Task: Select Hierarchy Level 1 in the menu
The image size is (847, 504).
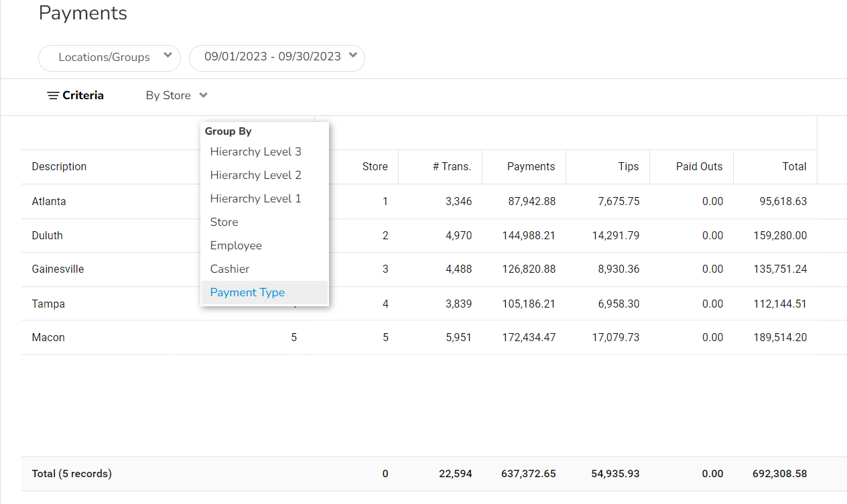Action: click(255, 198)
